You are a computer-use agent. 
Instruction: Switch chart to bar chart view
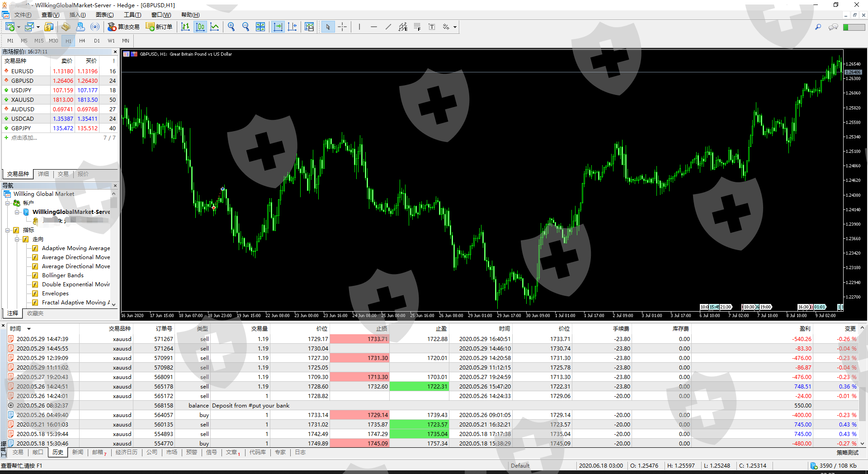(x=185, y=27)
